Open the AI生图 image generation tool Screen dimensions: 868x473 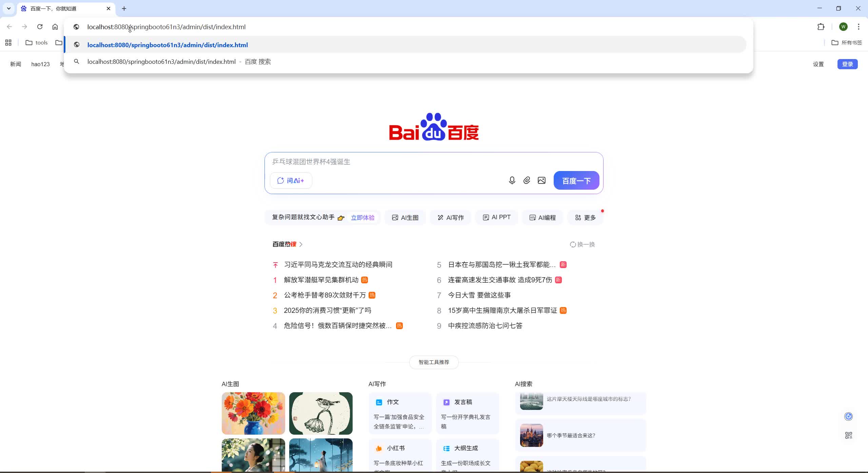click(x=405, y=217)
